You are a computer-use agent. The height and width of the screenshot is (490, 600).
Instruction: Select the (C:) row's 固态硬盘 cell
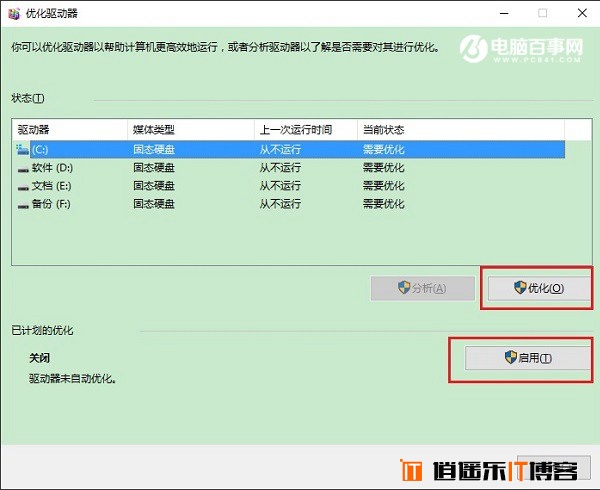[154, 149]
